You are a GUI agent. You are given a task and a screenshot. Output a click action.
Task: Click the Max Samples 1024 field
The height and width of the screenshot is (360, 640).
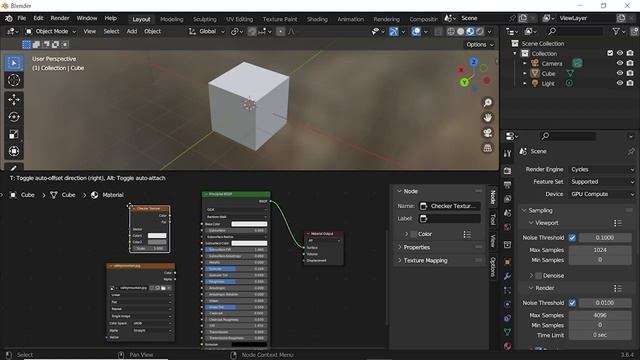tap(600, 250)
